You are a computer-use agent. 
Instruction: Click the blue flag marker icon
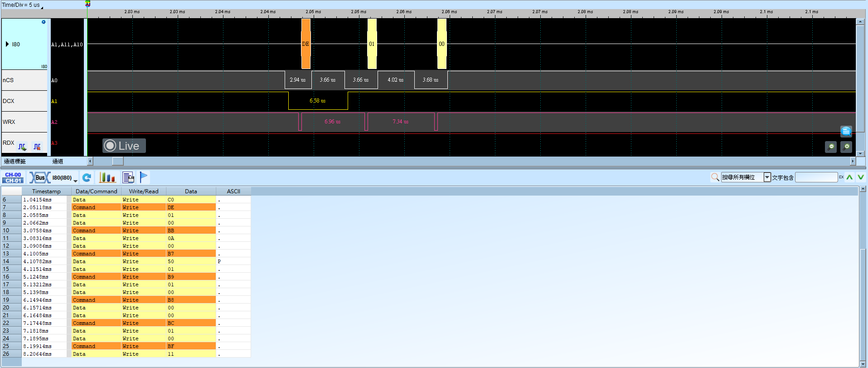144,177
